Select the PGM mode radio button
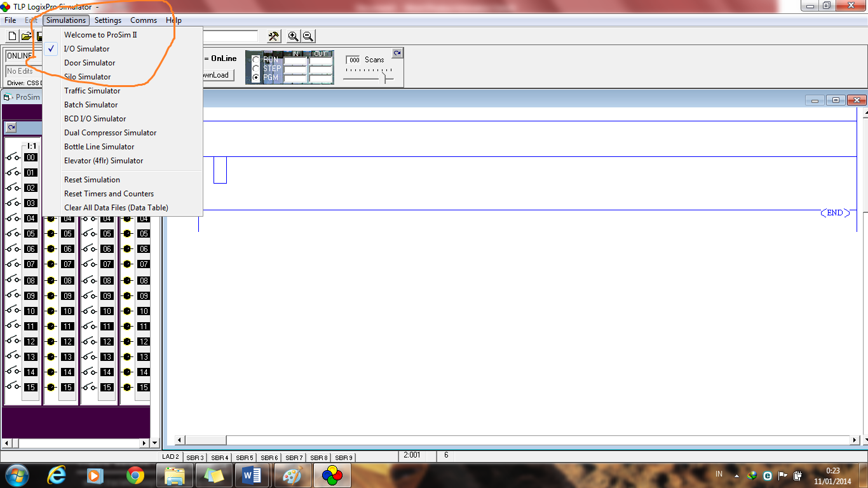Image resolution: width=868 pixels, height=488 pixels. point(256,77)
